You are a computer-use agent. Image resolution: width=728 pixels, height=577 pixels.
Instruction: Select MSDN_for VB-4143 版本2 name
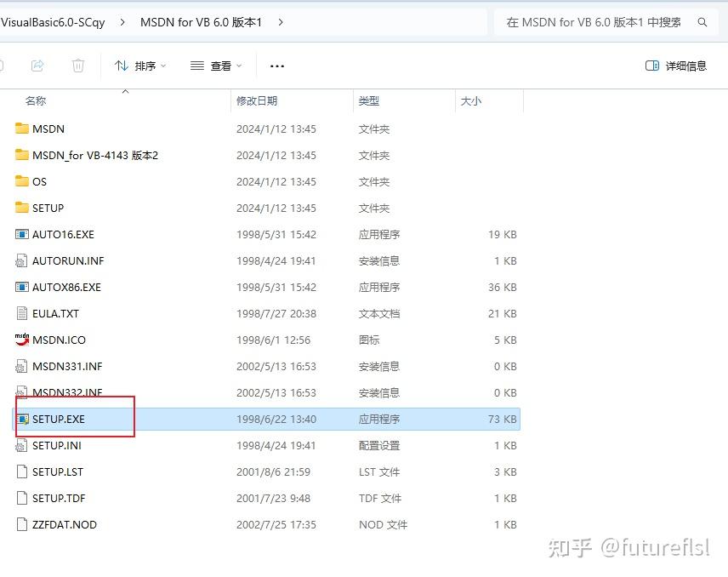click(x=95, y=155)
